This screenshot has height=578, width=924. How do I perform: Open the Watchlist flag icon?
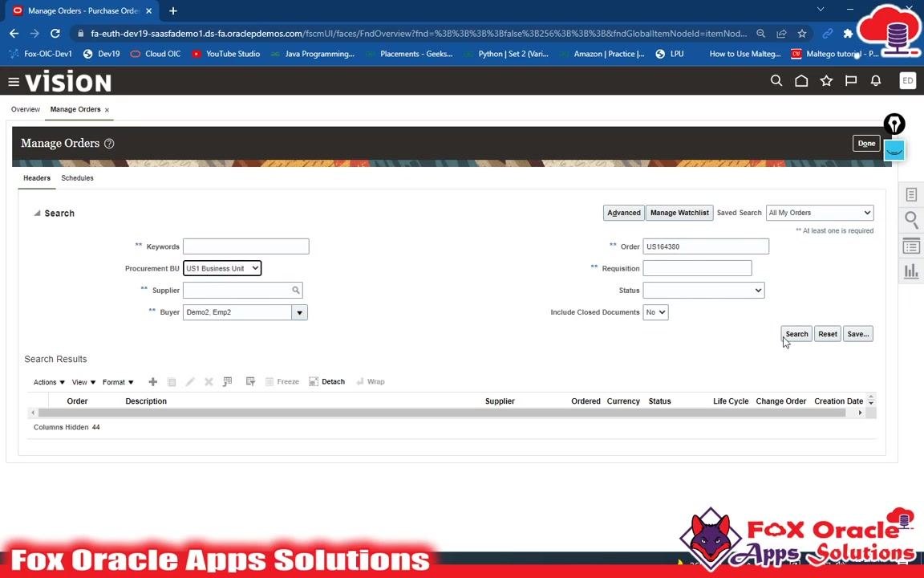click(851, 81)
